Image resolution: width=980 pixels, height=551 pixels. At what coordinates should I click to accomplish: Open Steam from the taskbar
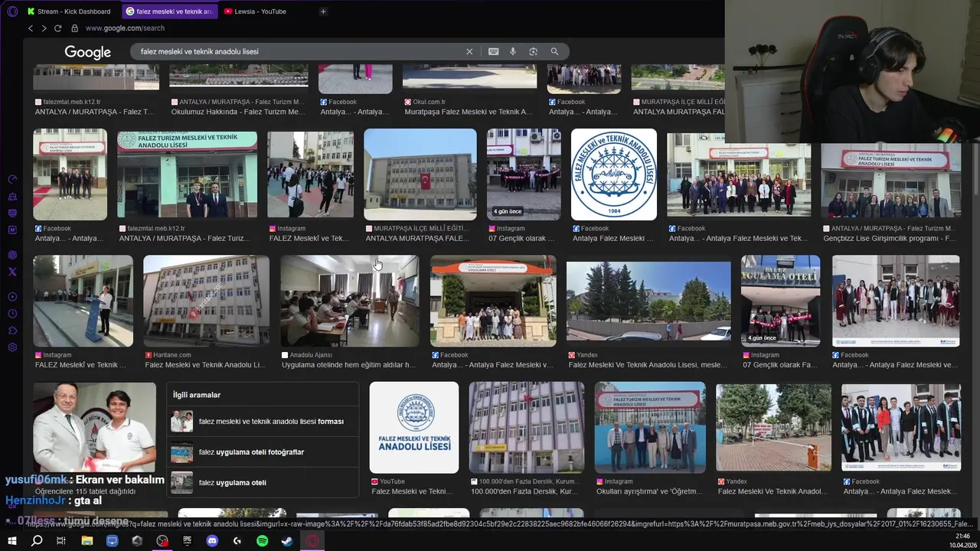click(x=286, y=540)
